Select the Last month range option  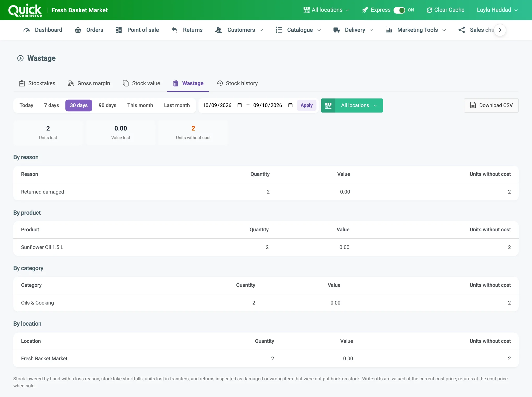[x=177, y=106]
